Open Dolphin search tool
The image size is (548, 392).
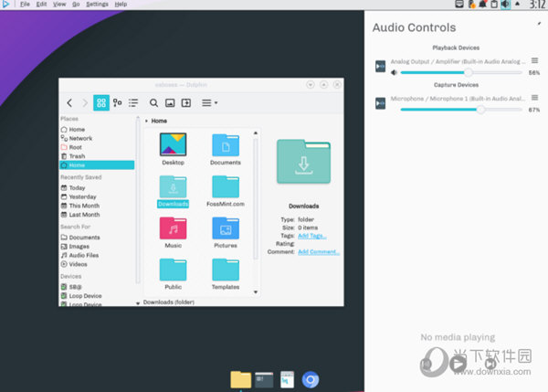[153, 103]
